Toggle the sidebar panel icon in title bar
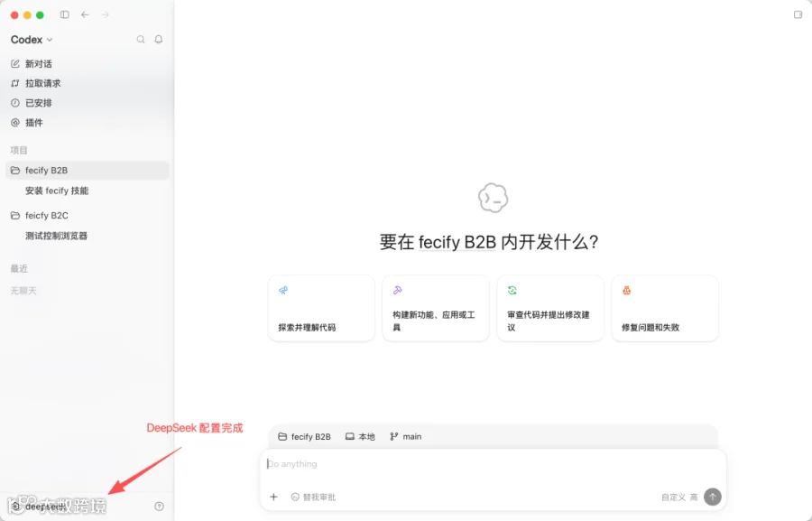The width and height of the screenshot is (812, 521). point(65,14)
